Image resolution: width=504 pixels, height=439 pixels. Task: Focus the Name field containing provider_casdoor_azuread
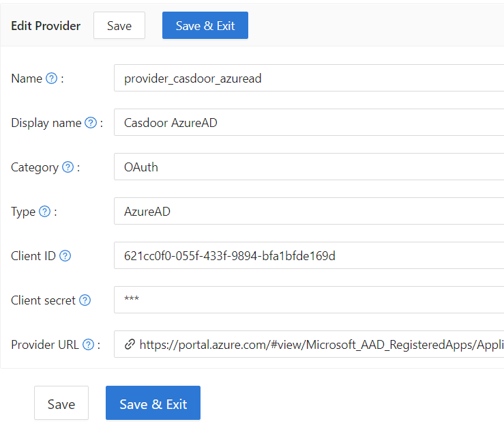tap(308, 79)
